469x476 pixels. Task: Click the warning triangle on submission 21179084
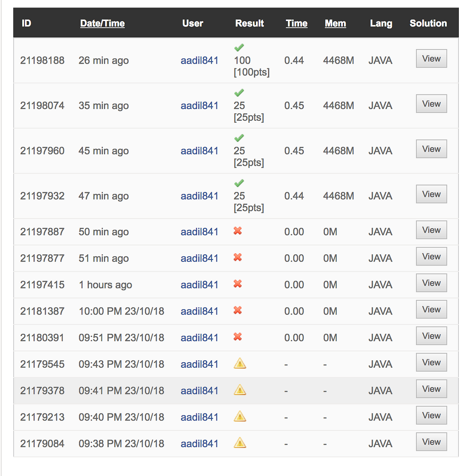(240, 443)
